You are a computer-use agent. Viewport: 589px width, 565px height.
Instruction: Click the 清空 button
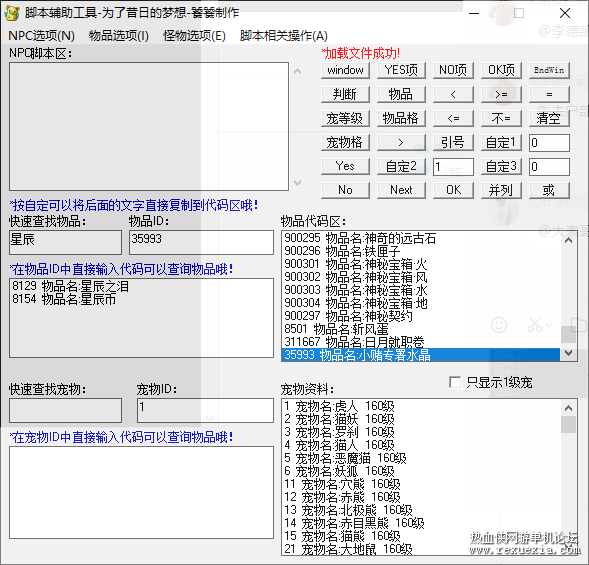pos(549,118)
